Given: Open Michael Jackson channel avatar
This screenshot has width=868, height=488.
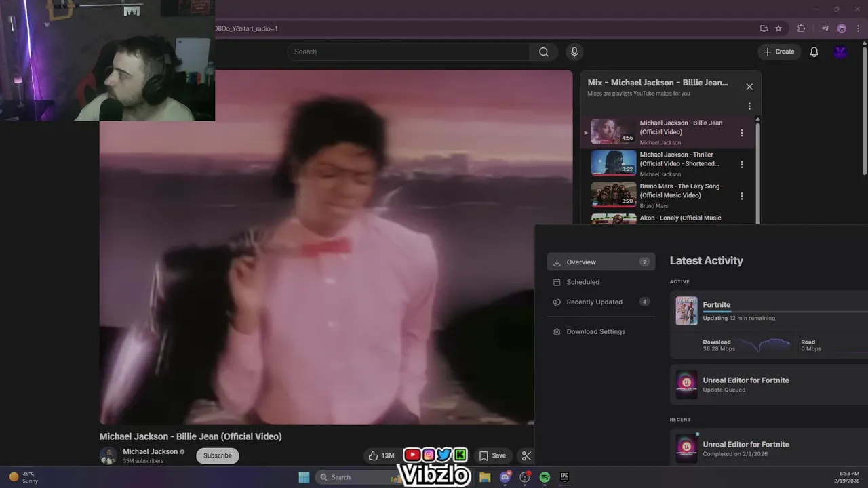Looking at the screenshot, I should coord(108,455).
